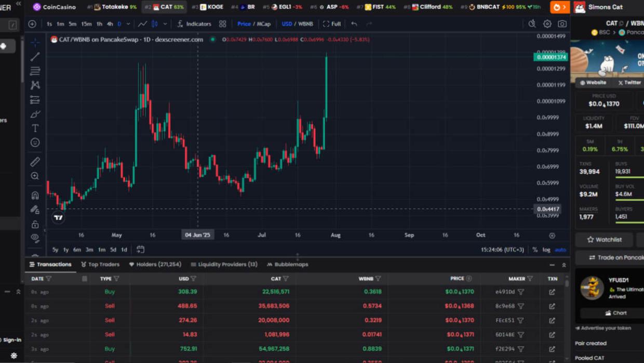Select the trend line drawing tool
This screenshot has height=363, width=644.
coord(35,57)
